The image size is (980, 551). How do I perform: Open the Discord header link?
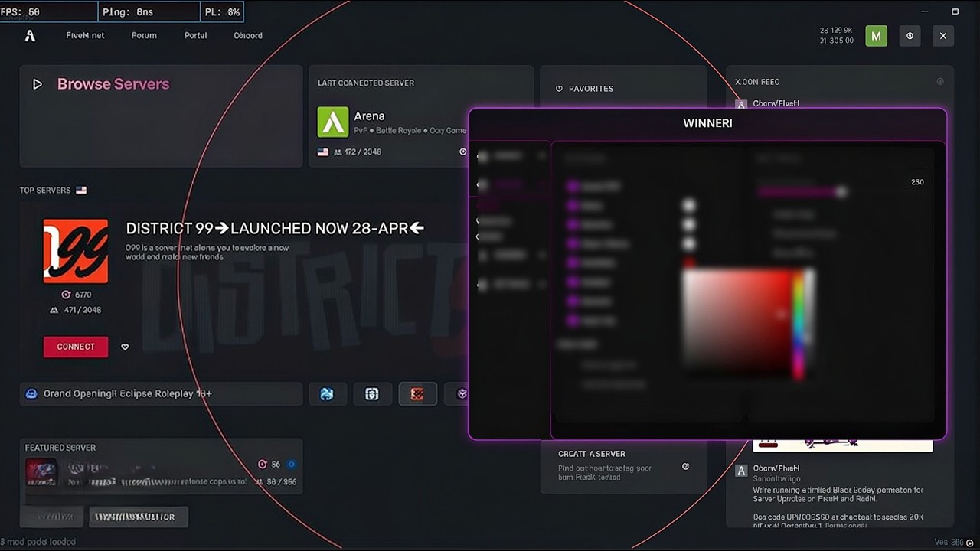[x=248, y=36]
